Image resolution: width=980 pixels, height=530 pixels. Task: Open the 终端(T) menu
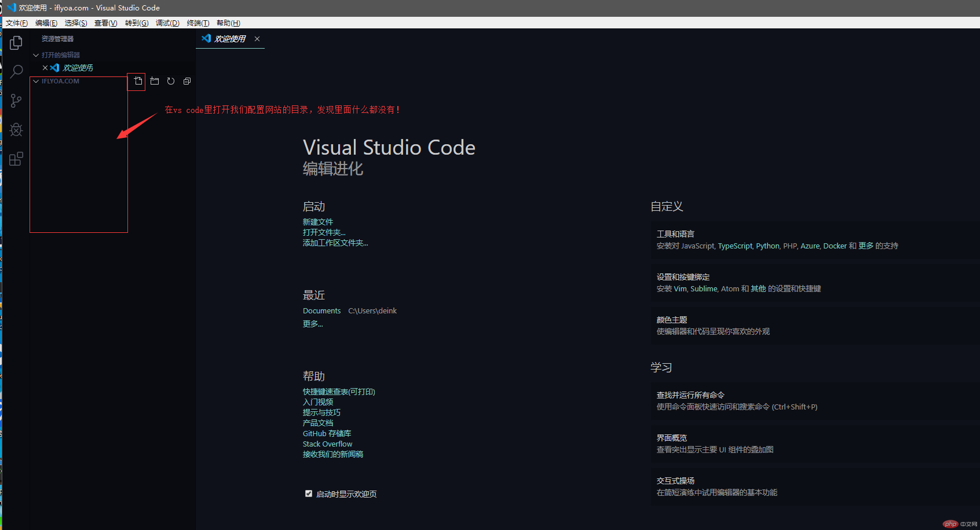tap(198, 23)
